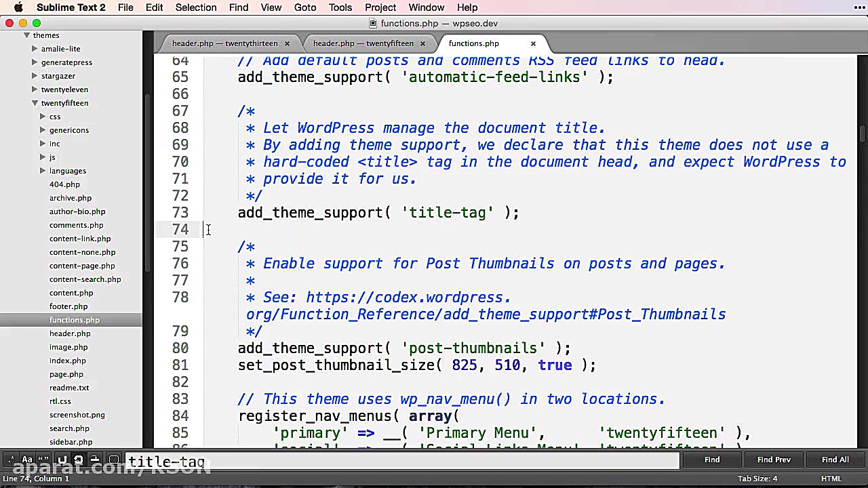This screenshot has width=868, height=488.
Task: Open content-search.php in the sidebar
Action: click(85, 279)
